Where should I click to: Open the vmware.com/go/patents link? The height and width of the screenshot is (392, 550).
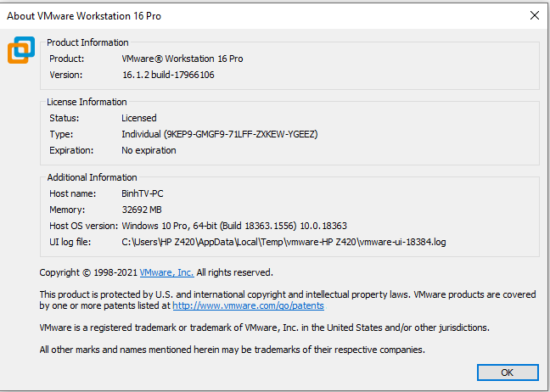[248, 305]
